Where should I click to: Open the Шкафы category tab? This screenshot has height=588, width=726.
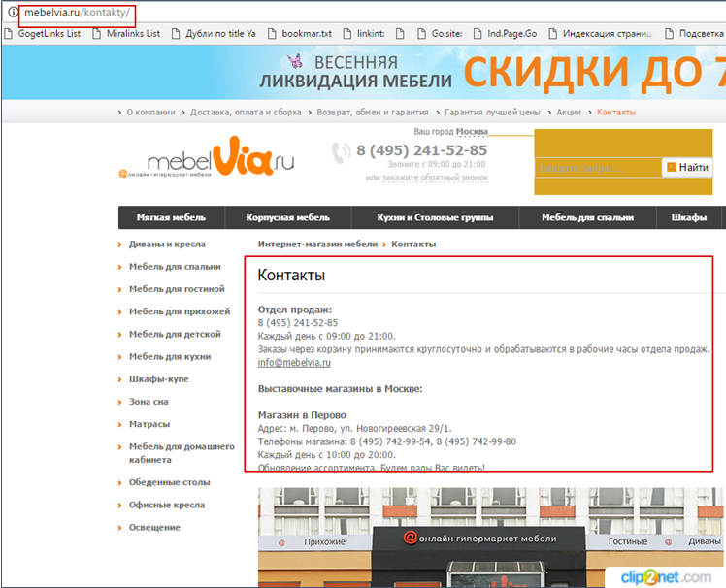[689, 217]
